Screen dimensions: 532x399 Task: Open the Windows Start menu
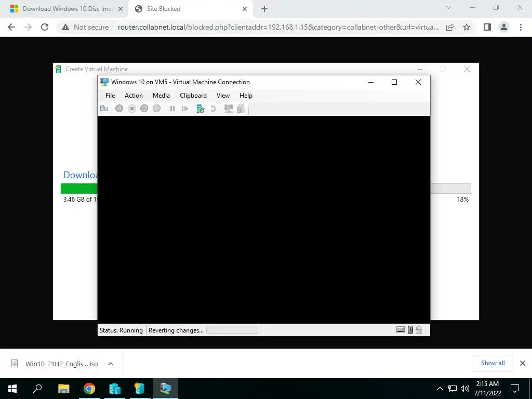(12, 389)
